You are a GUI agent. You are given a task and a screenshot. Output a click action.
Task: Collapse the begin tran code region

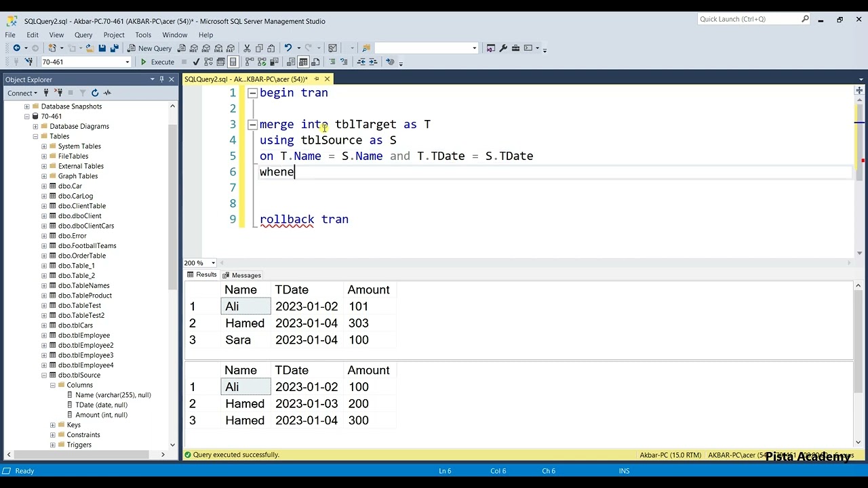[x=252, y=93]
